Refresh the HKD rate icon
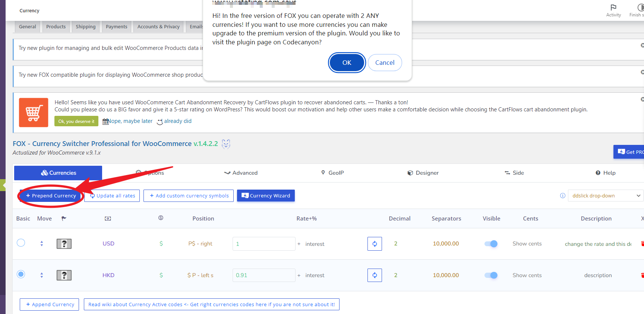The height and width of the screenshot is (314, 644). pos(375,275)
